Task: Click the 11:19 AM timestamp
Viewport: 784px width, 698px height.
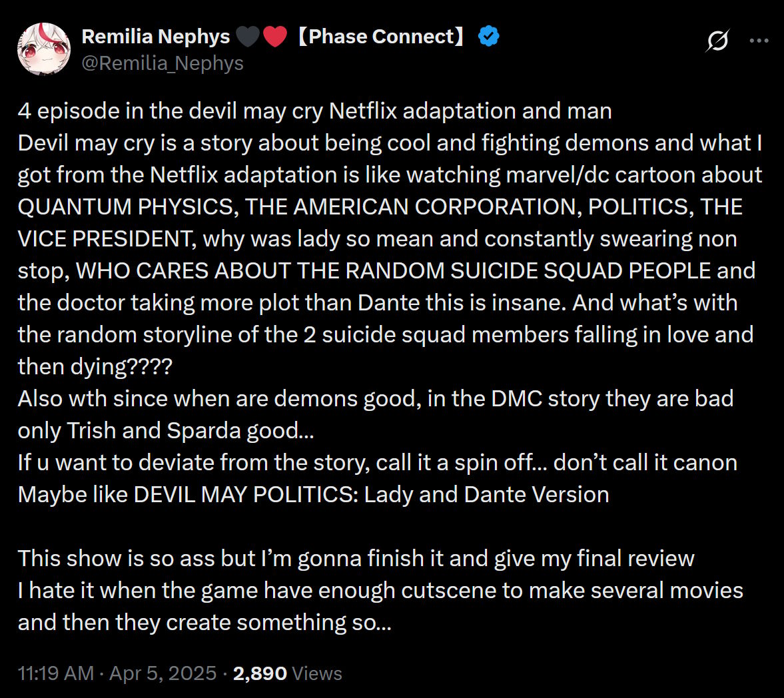Action: (x=56, y=673)
